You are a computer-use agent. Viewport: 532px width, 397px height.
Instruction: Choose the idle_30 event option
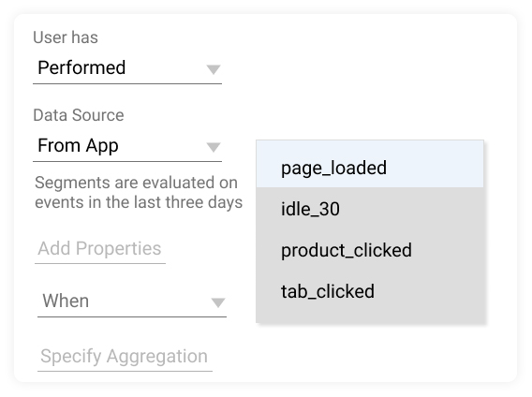(x=370, y=209)
